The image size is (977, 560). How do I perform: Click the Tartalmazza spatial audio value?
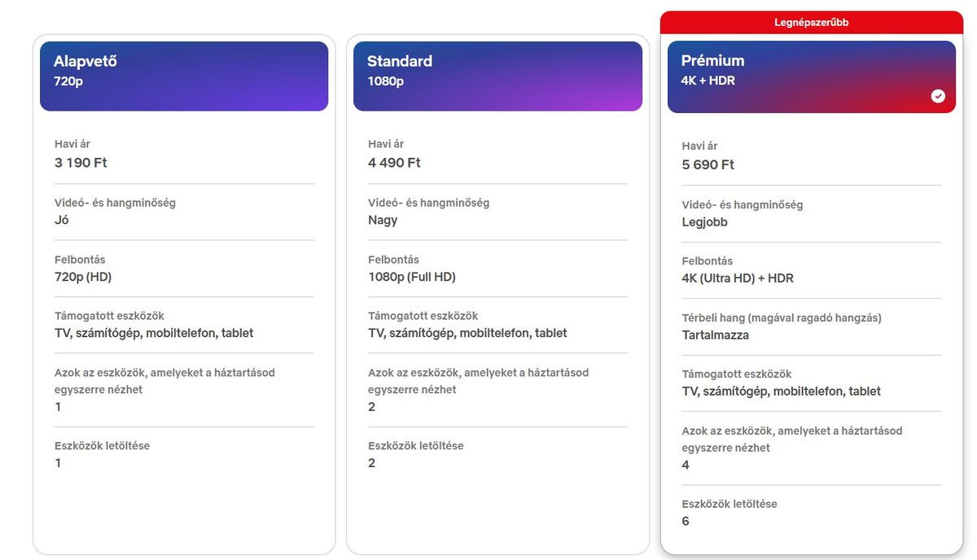[716, 335]
